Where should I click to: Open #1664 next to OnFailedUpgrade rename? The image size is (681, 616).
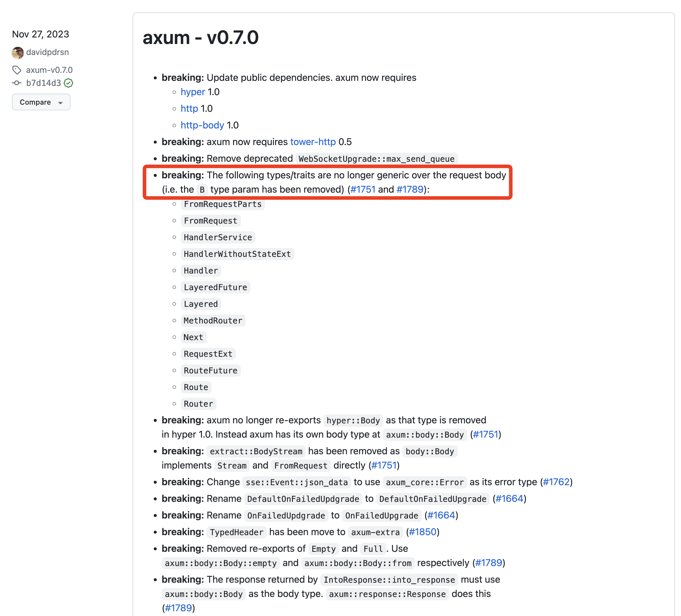point(441,515)
